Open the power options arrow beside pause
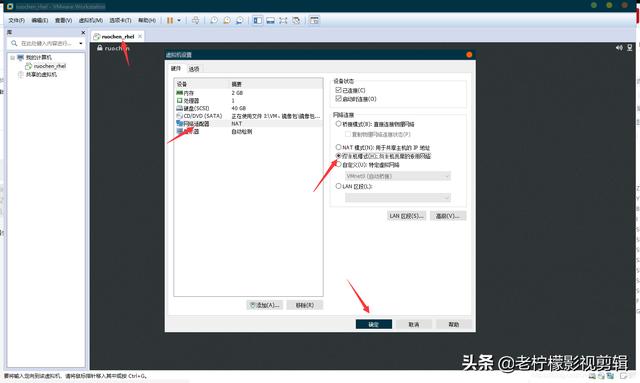 click(x=179, y=20)
